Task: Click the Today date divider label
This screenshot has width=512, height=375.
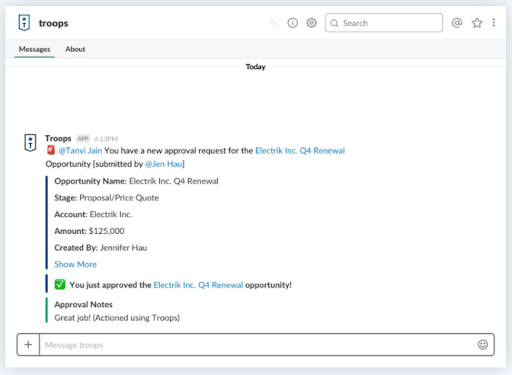Action: click(x=255, y=67)
